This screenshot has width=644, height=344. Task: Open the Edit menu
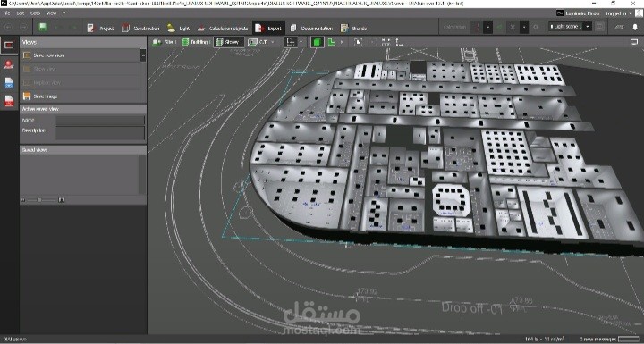click(20, 13)
